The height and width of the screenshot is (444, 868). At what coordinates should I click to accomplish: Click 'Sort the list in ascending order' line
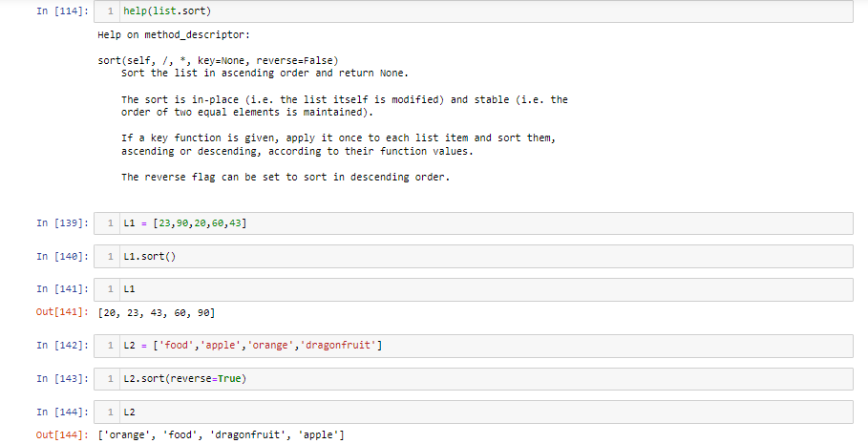[x=265, y=74]
